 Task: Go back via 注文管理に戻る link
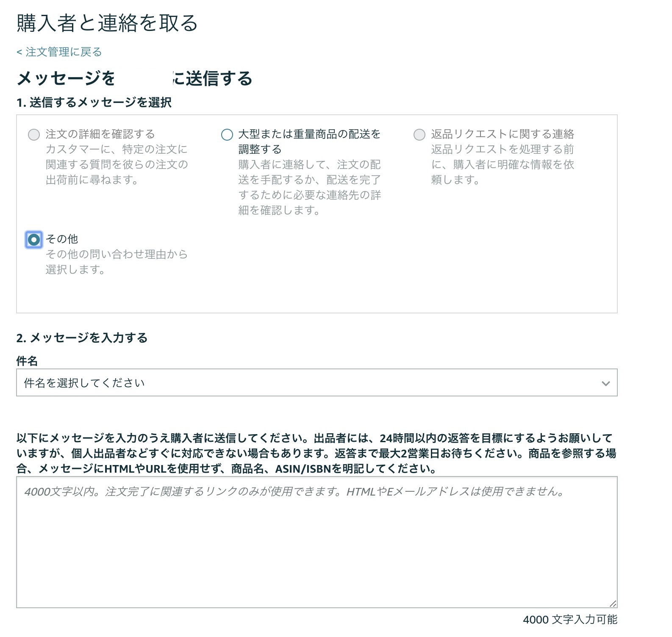(59, 52)
